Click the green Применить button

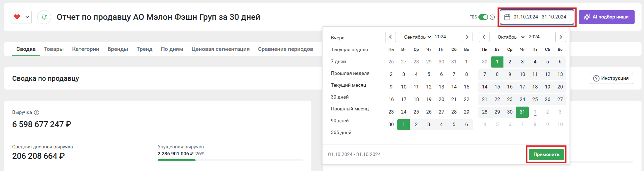click(546, 154)
